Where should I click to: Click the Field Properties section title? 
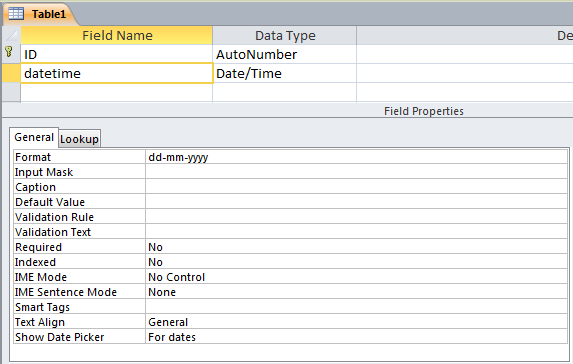click(x=424, y=111)
